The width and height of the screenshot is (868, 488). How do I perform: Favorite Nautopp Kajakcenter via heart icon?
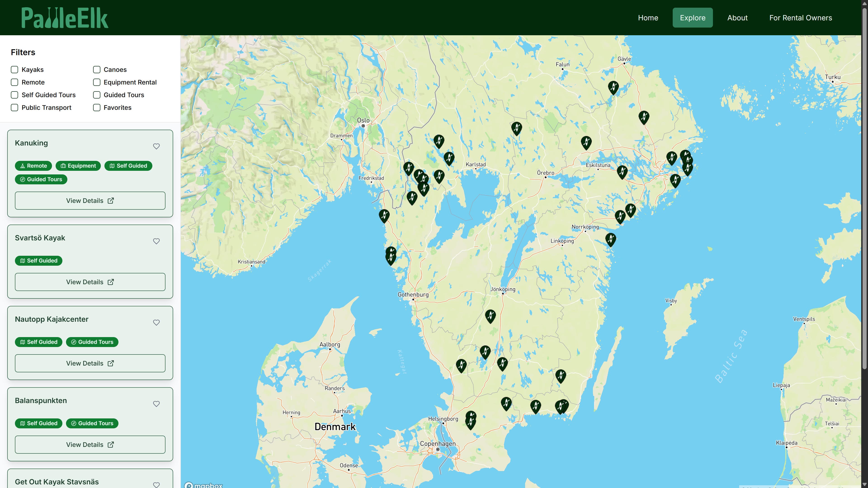[157, 322]
